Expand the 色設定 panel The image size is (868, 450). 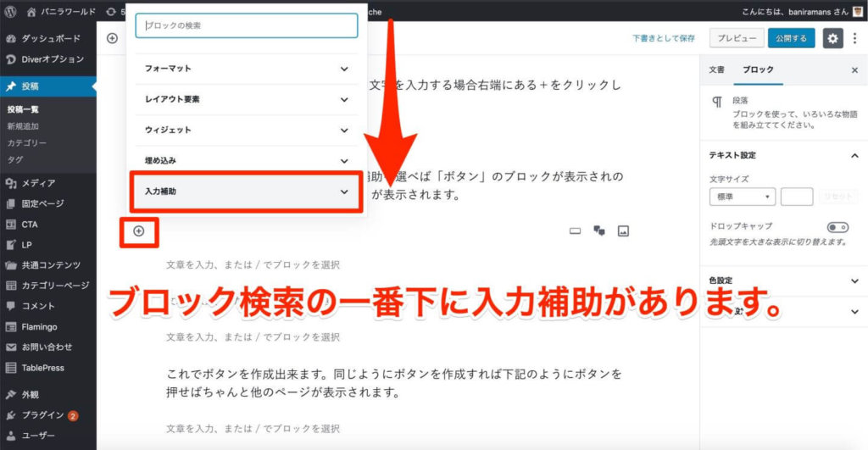(784, 281)
